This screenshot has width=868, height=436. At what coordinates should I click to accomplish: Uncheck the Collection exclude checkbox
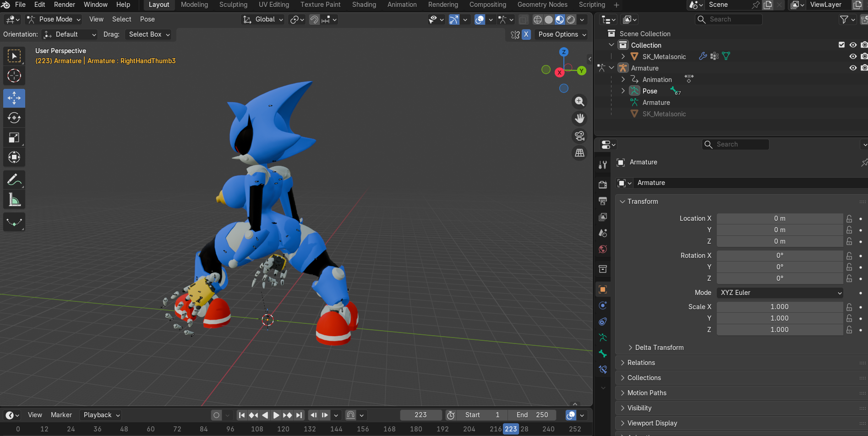click(841, 45)
